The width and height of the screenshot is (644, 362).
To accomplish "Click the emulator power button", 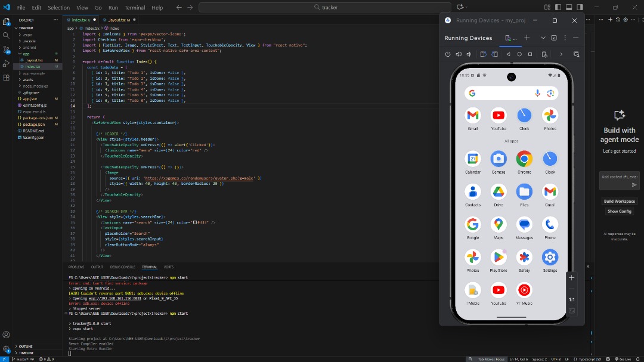I will tap(448, 54).
